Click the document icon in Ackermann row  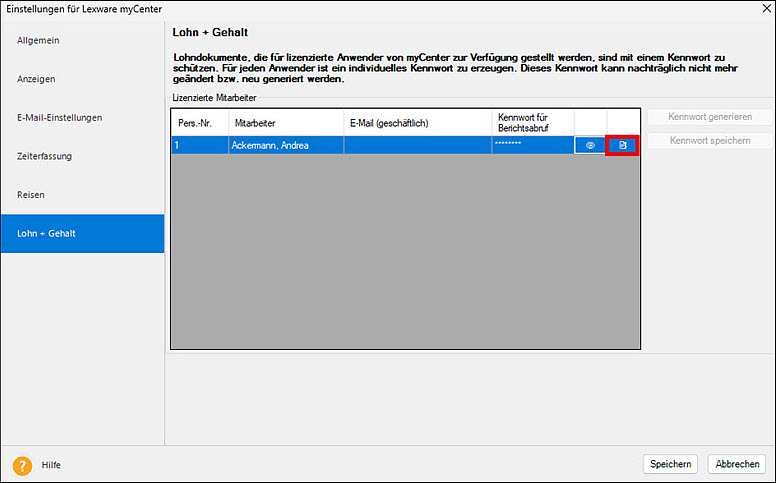622,146
